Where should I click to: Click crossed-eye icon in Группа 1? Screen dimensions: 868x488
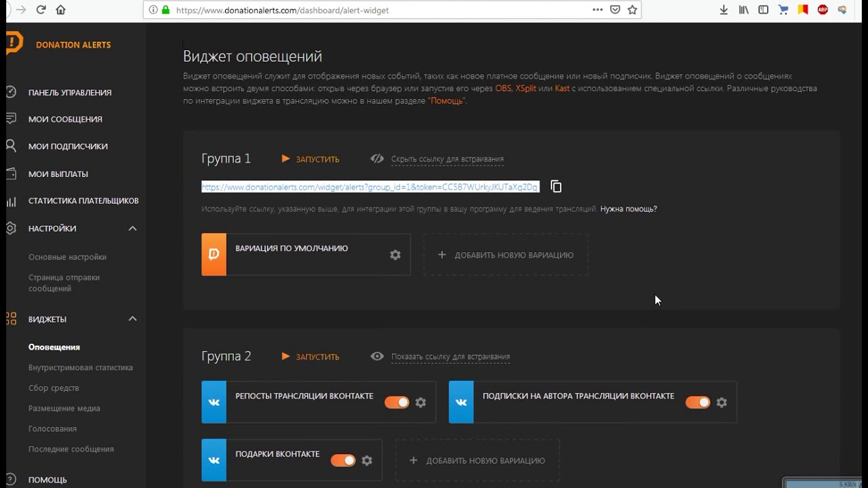click(377, 159)
